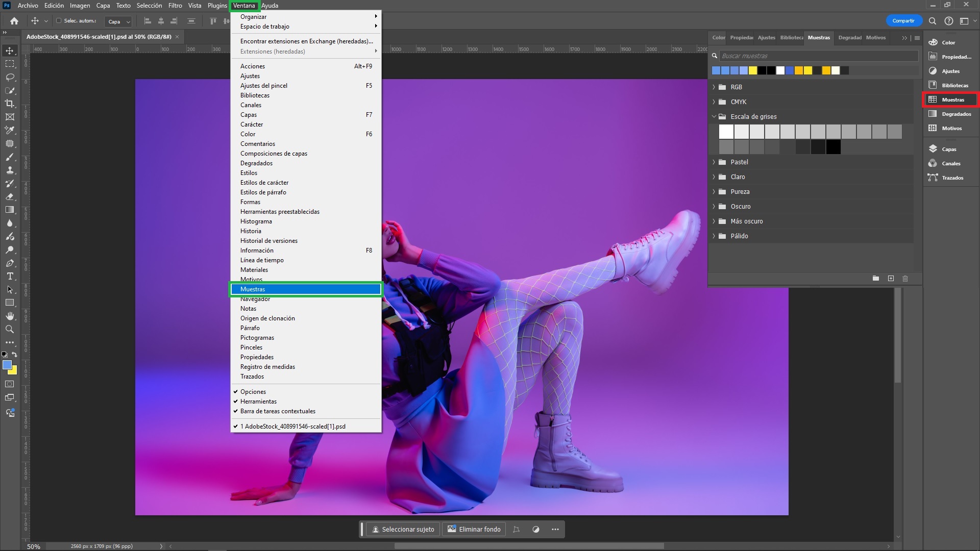This screenshot has height=551, width=980.
Task: Click the Compartir button
Action: pos(903,21)
